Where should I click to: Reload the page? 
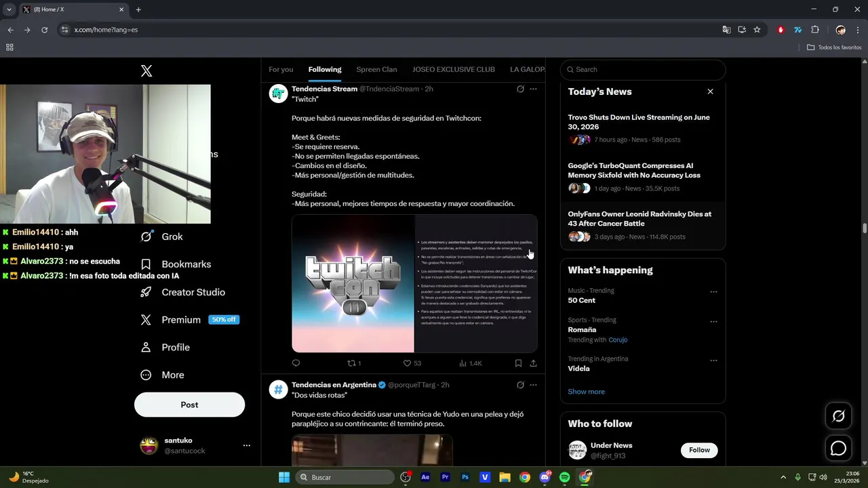point(45,30)
